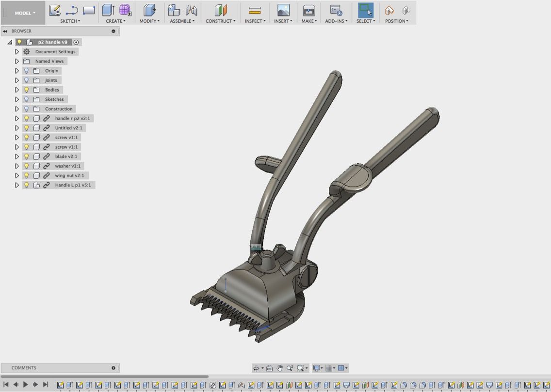The width and height of the screenshot is (551, 392).
Task: Click the Extrude tool icon
Action: (x=108, y=10)
